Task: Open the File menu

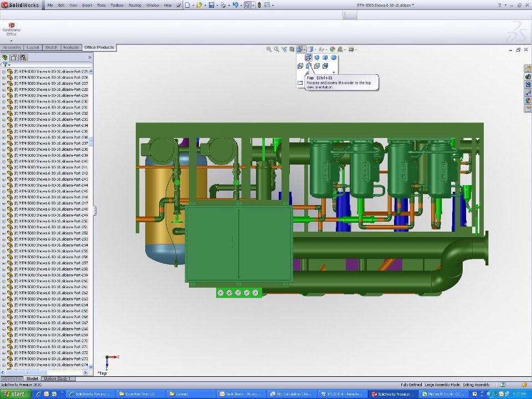Action: coord(50,5)
